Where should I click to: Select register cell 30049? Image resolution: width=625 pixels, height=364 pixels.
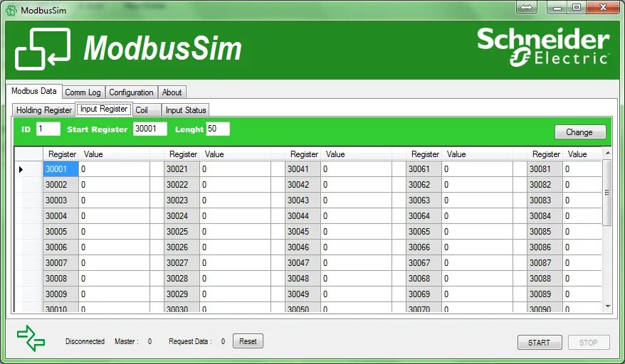(x=303, y=294)
